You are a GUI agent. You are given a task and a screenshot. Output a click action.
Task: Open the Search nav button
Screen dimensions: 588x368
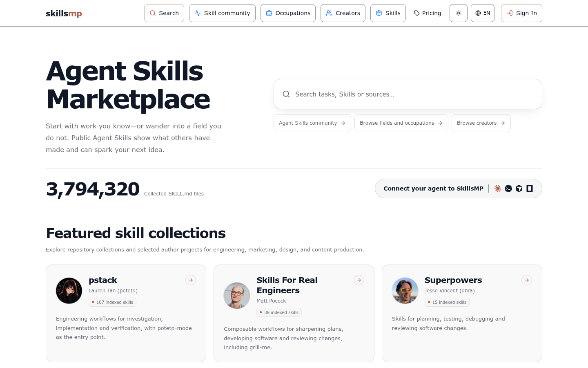164,13
